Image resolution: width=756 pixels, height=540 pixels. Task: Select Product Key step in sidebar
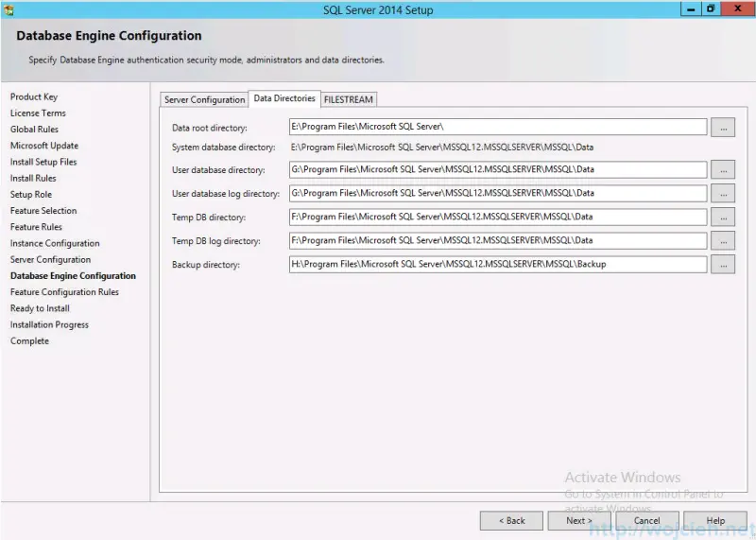(34, 97)
